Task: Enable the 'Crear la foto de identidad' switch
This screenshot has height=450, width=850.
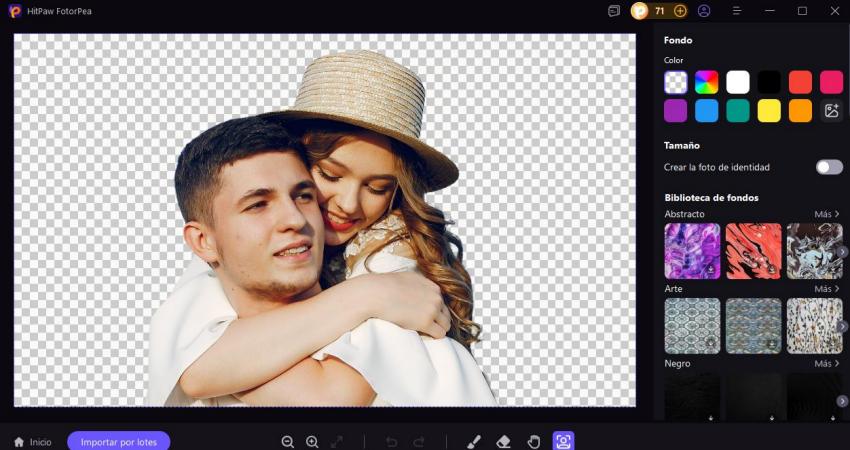Action: coord(829,167)
